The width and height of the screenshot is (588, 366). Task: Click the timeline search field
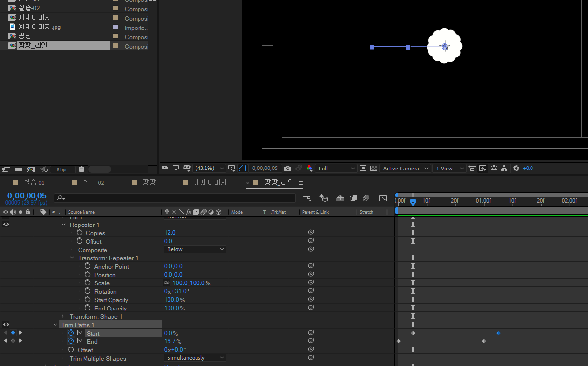point(175,198)
